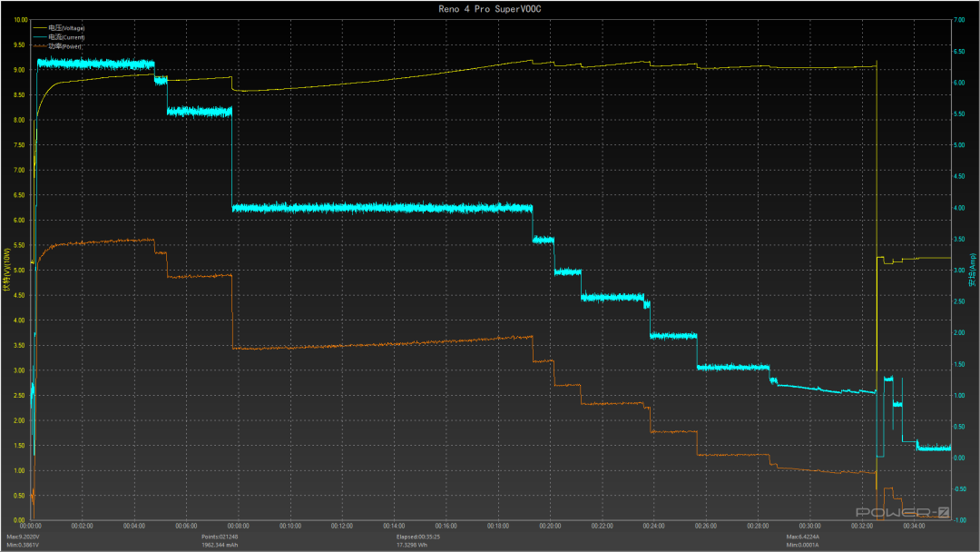Screen dimensions: 980x552
Task: Click the 伏特(V)/(10W) left axis title
Action: 7,270
